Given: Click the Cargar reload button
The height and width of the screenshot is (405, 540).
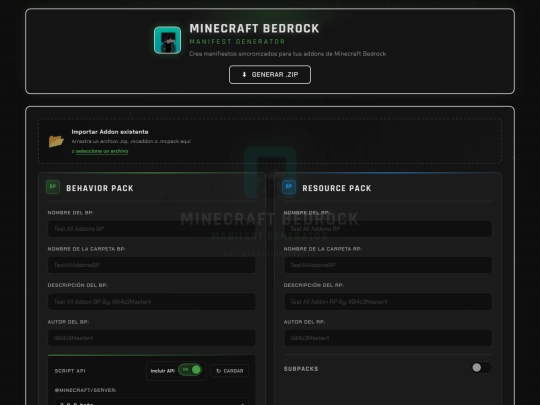Looking at the screenshot, I should (x=229, y=371).
